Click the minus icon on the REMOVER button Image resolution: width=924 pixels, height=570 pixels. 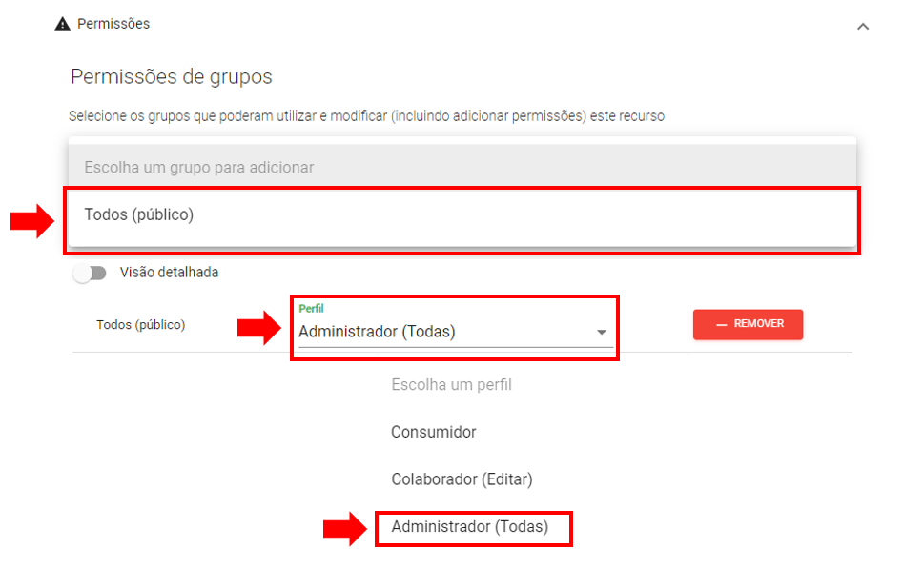(x=721, y=325)
